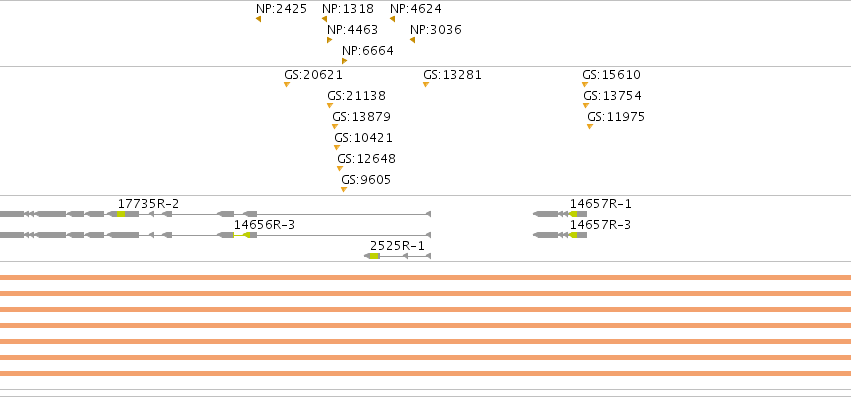The image size is (851, 397).
Task: Click the NP:2425 label text
Action: click(281, 9)
